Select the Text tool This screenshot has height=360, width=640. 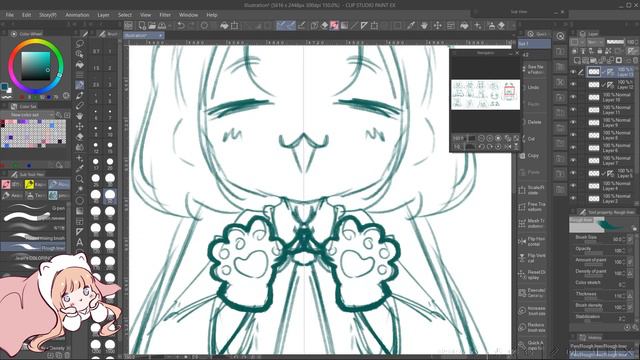coord(80,242)
